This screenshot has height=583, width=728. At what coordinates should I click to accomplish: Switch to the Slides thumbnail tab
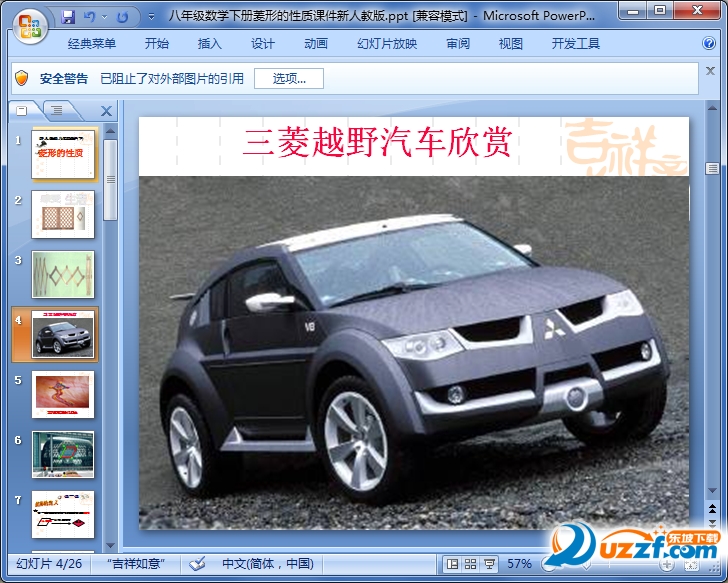tap(22, 110)
